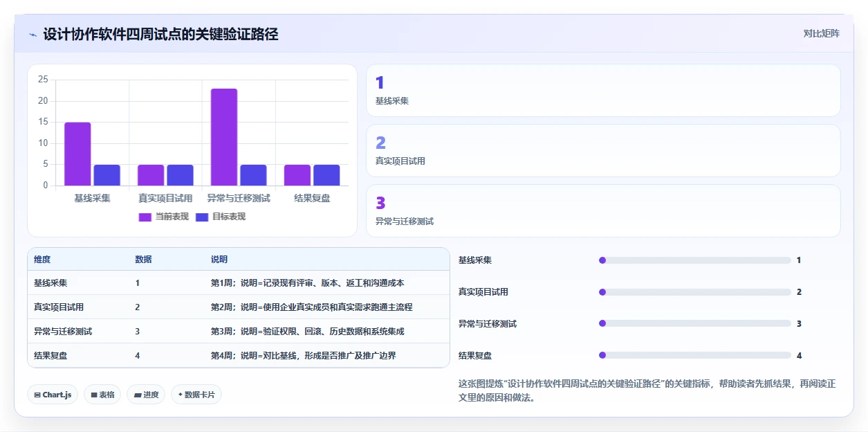Image resolution: width=868 pixels, height=432 pixels.
Task: Select the 真实项目试用 table row cell
Action: pyautogui.click(x=59, y=307)
